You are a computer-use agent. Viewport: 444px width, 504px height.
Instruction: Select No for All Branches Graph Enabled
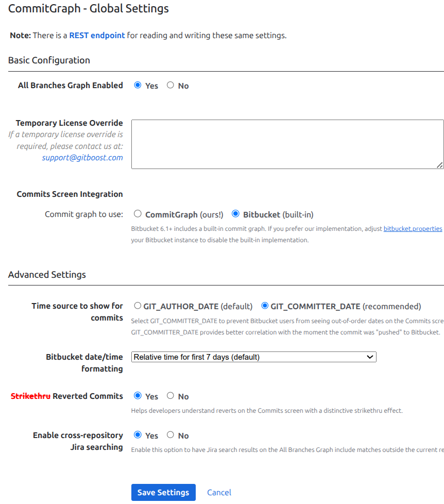[170, 86]
